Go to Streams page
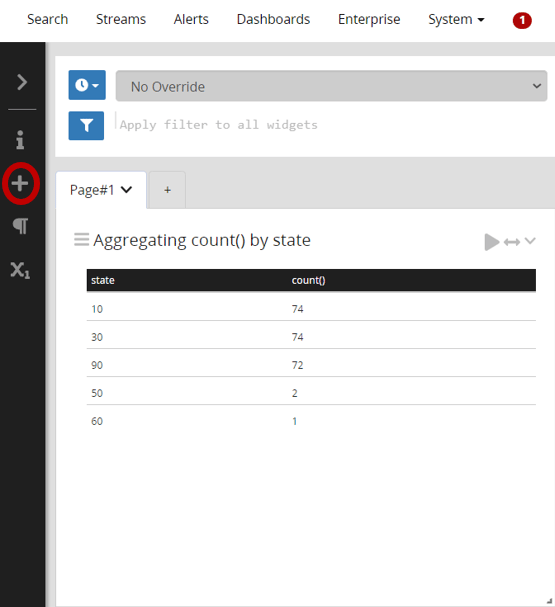The width and height of the screenshot is (555, 607). coord(121,19)
